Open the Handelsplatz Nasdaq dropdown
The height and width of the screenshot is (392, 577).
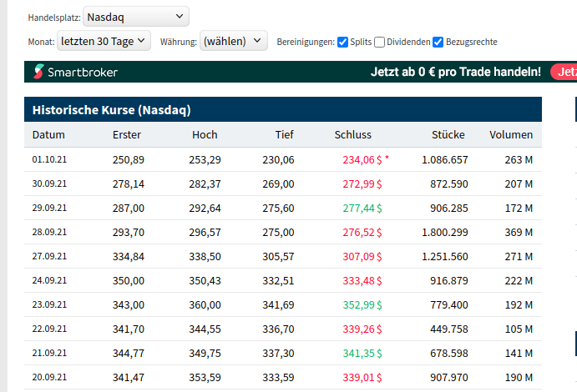[x=136, y=17]
